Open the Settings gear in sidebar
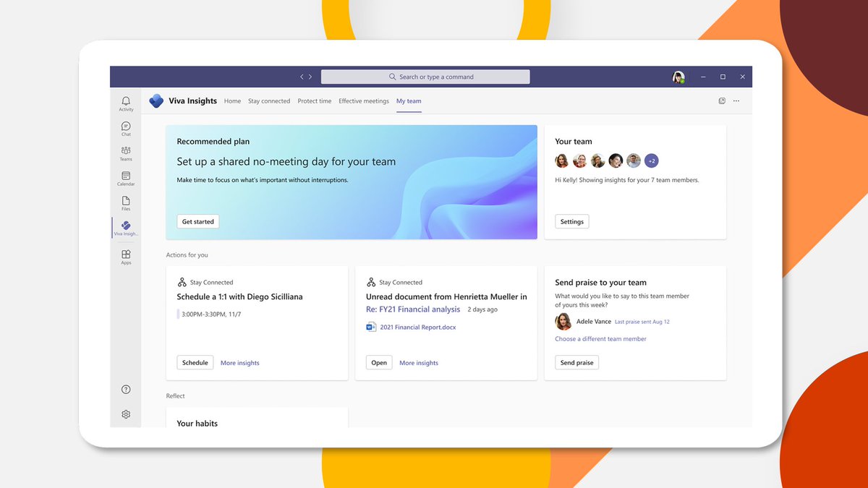Image resolution: width=868 pixels, height=488 pixels. click(126, 414)
